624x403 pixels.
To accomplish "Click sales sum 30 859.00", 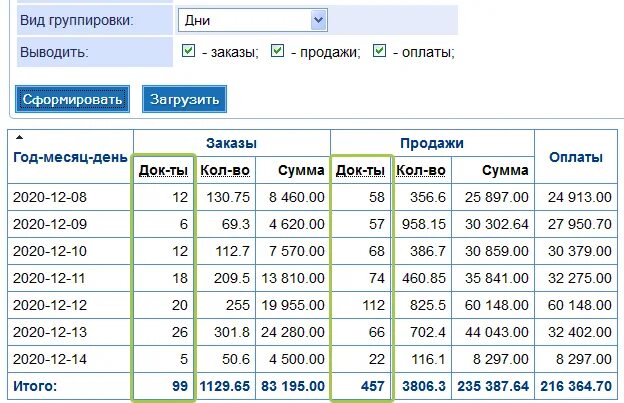I will click(x=497, y=251).
